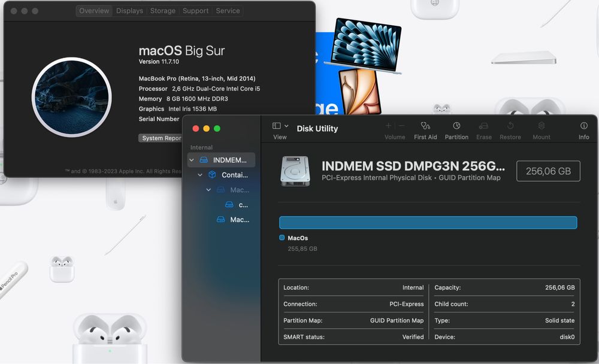599x364 pixels.
Task: Collapse the INDMEM disk tree row
Action: (192, 160)
